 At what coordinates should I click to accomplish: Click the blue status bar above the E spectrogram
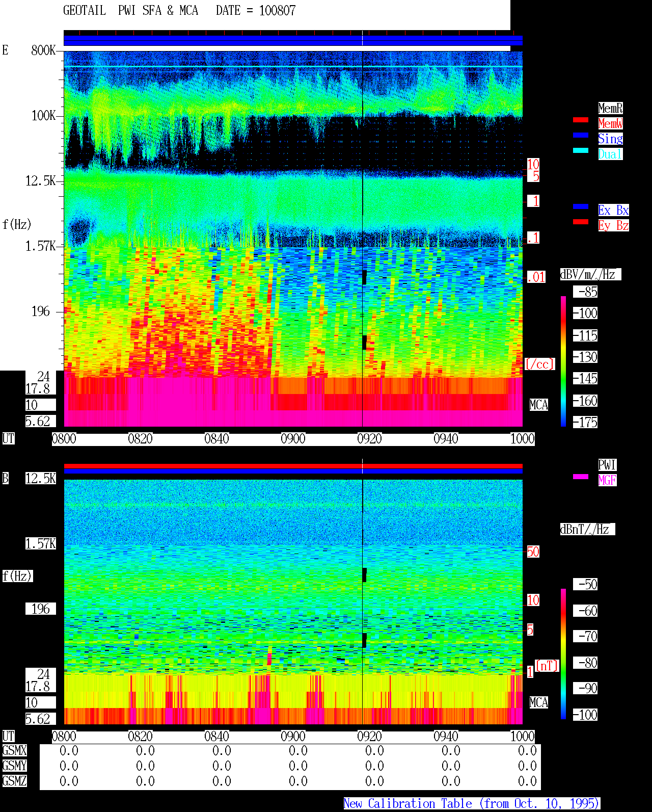pos(293,40)
